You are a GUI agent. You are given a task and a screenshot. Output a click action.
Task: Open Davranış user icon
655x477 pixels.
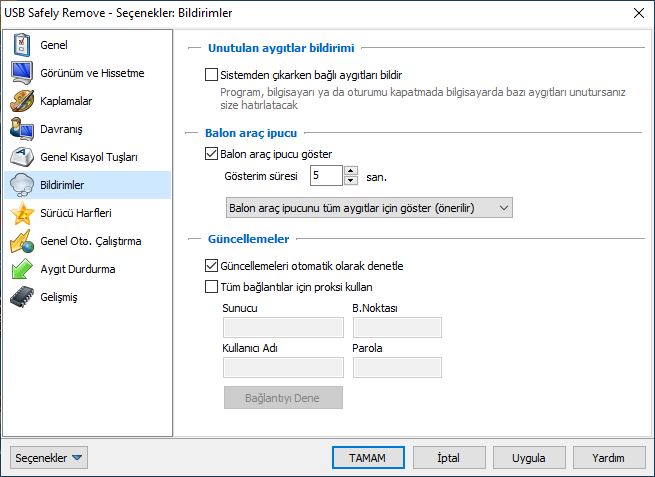(22, 129)
